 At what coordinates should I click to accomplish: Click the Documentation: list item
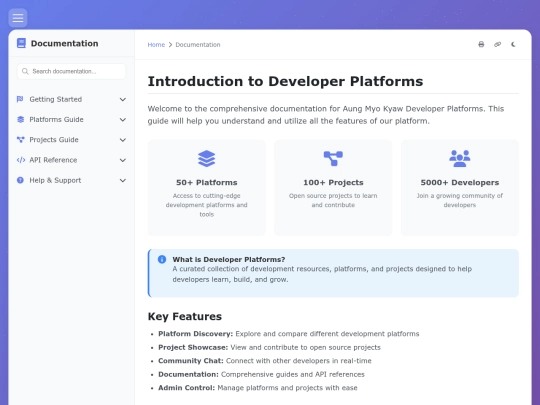pos(261,374)
